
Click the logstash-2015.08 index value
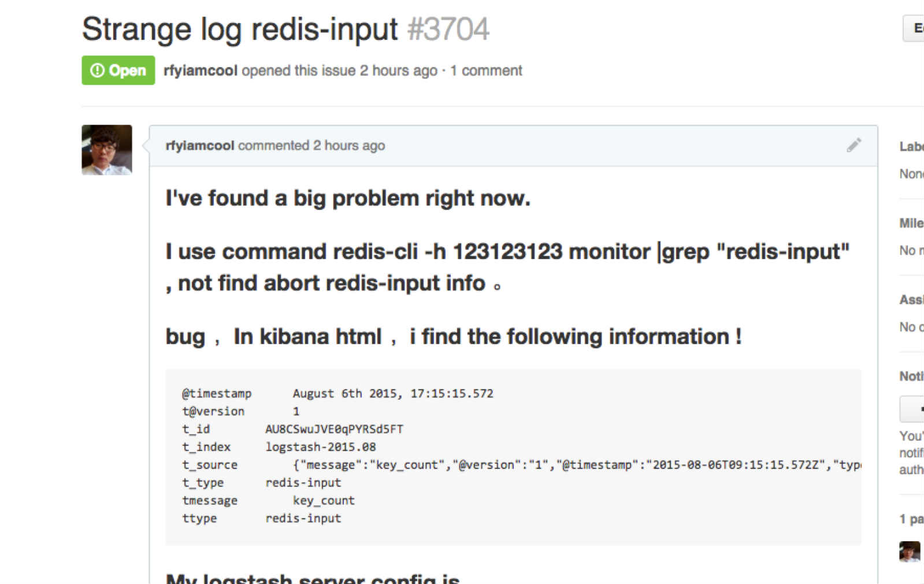pyautogui.click(x=321, y=447)
